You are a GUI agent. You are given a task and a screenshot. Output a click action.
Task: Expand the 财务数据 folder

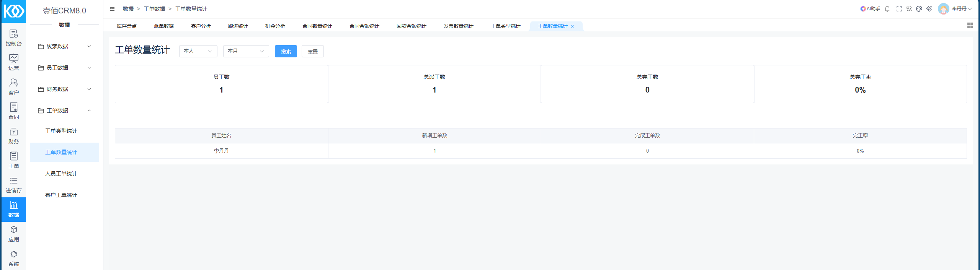[x=64, y=89]
